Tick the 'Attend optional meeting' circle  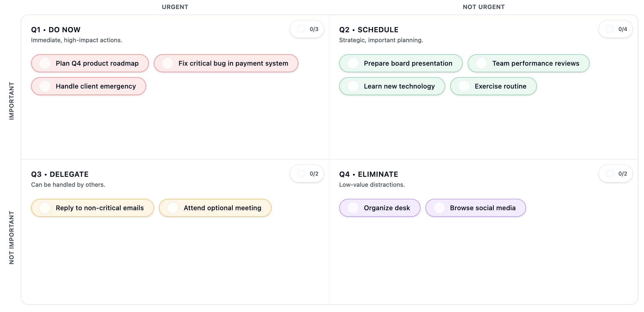[x=173, y=208]
